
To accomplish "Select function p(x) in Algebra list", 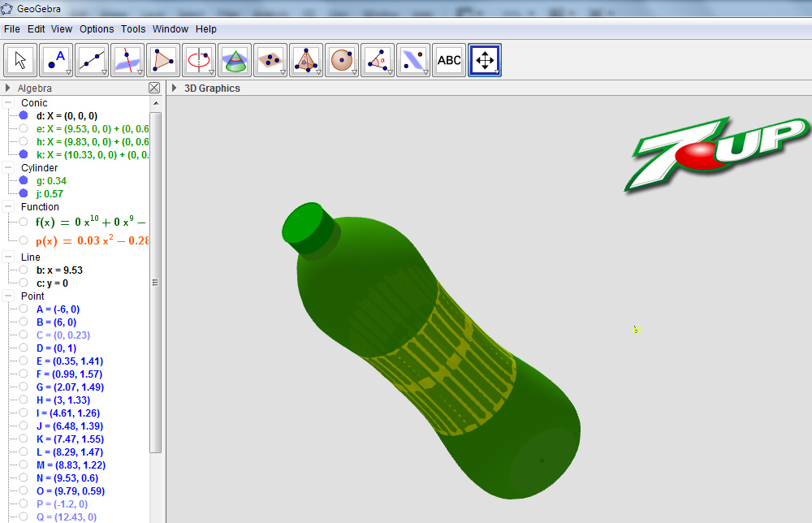I will [93, 240].
